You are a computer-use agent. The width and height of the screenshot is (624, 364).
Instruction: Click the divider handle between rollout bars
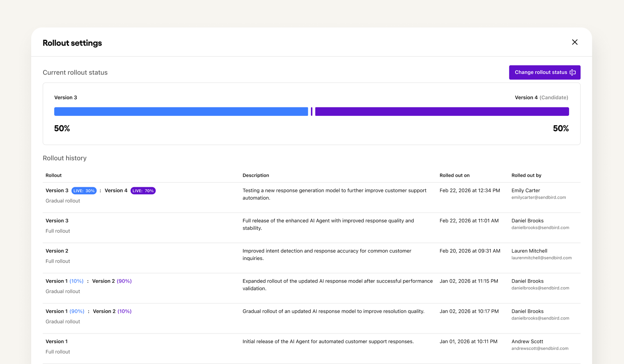pyautogui.click(x=312, y=111)
